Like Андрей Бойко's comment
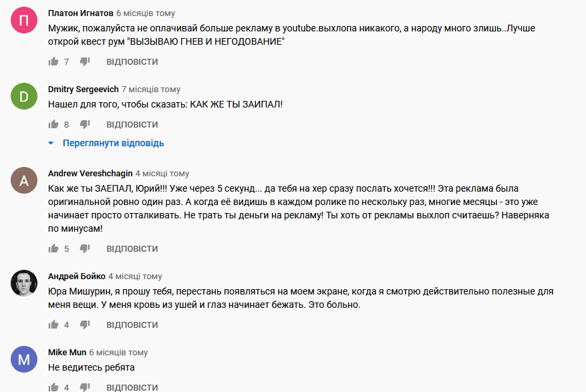Screen dimensions: 586x392 (x=53, y=325)
